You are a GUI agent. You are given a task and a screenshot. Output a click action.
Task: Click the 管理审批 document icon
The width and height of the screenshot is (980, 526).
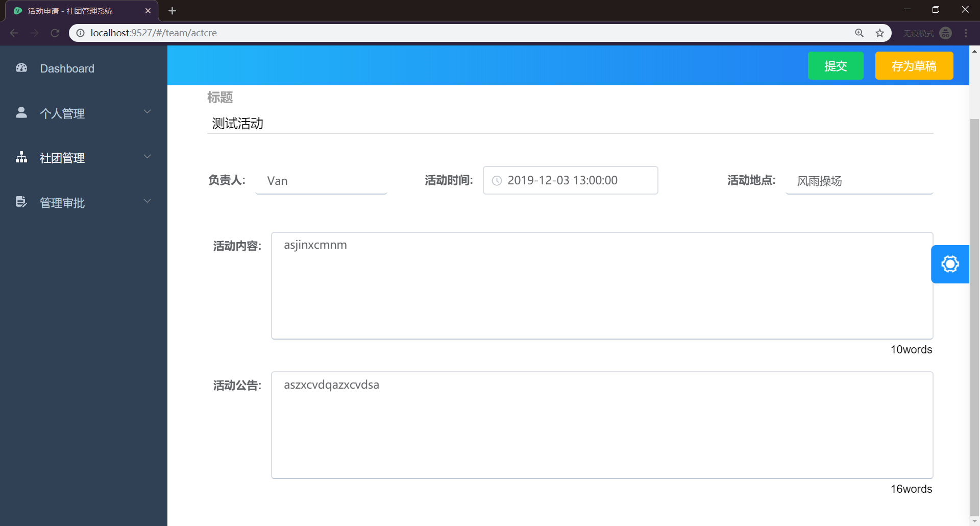pos(21,202)
